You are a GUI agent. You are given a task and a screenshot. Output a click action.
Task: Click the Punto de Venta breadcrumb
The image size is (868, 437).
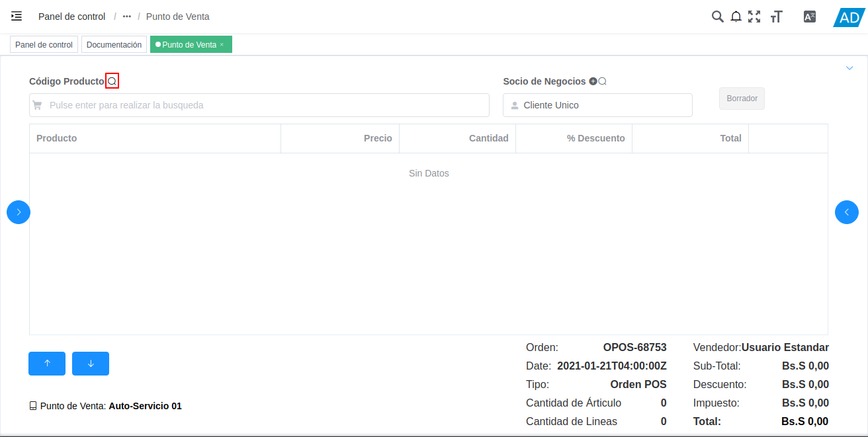pyautogui.click(x=178, y=17)
